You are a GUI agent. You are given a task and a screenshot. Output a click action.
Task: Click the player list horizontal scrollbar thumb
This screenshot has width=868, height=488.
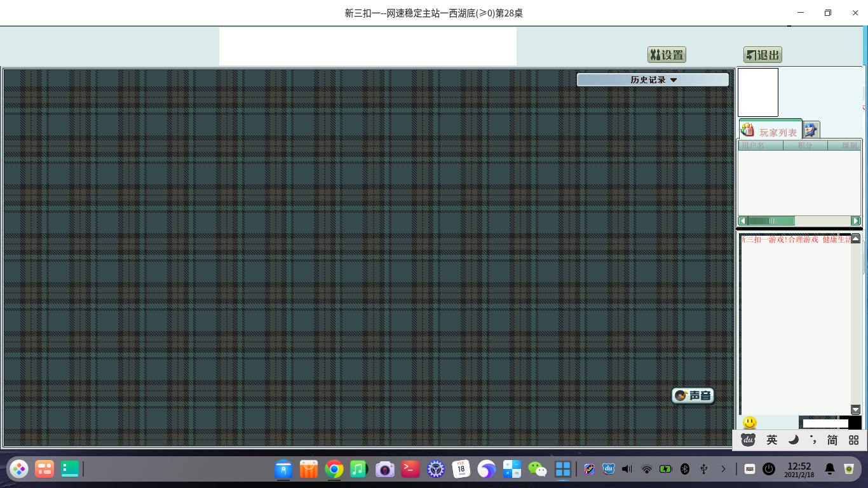(771, 221)
